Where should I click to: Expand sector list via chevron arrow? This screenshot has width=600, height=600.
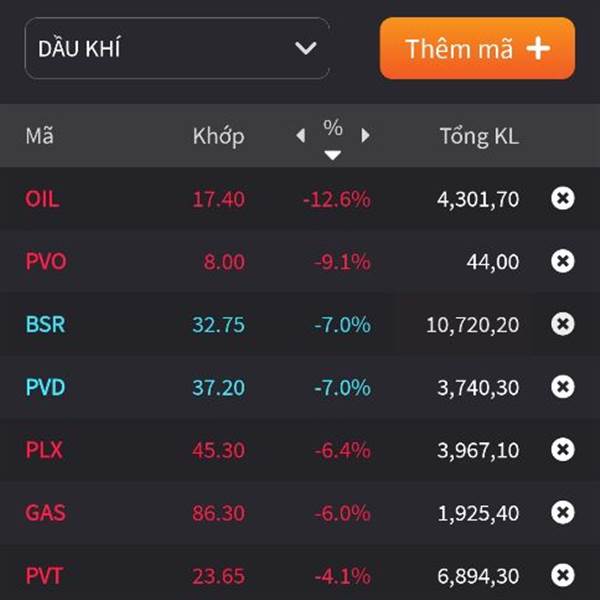(x=305, y=48)
